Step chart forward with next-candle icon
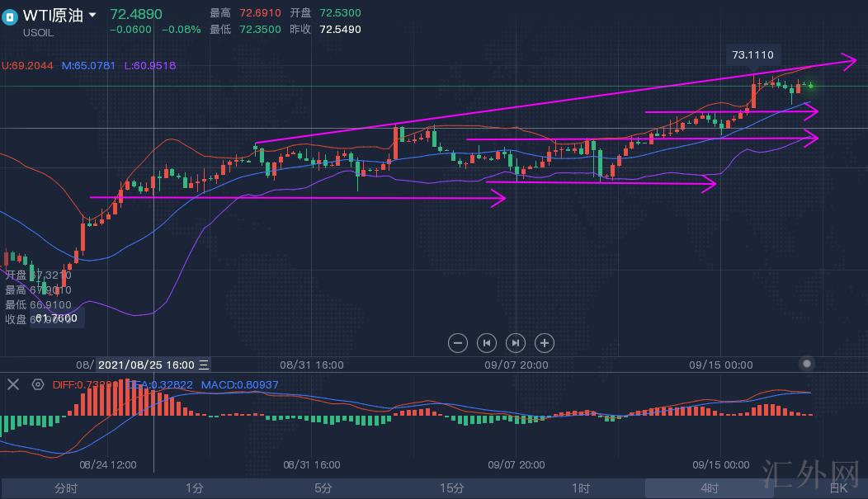The height and width of the screenshot is (499, 868). (x=516, y=342)
